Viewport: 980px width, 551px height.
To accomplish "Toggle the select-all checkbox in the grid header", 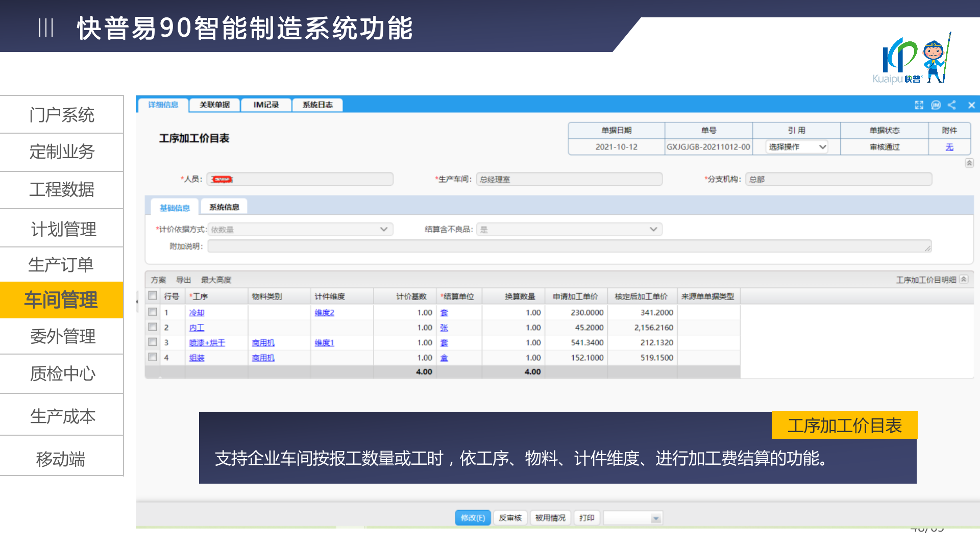I will (153, 296).
